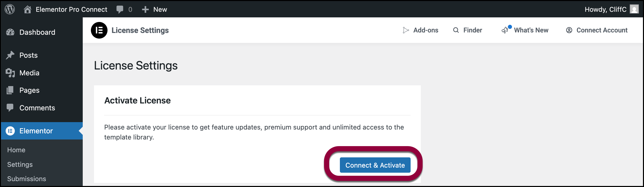Click the user avatar next to Howdy
This screenshot has height=187, width=644.
tap(634, 9)
